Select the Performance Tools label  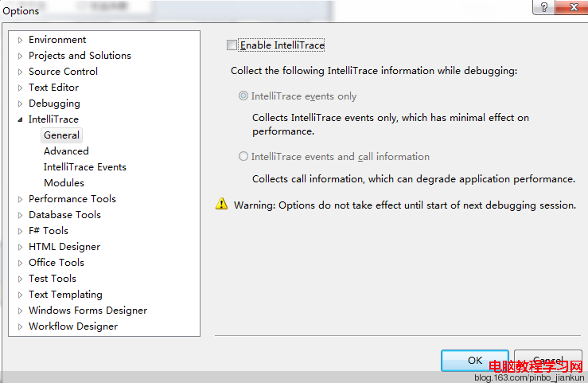pyautogui.click(x=72, y=198)
